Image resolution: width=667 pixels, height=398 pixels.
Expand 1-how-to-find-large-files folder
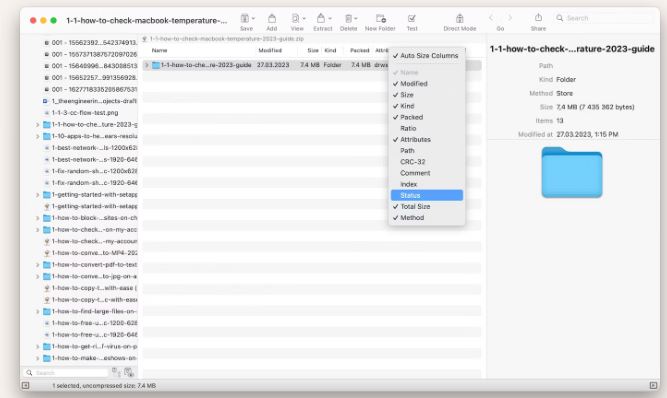[37, 312]
